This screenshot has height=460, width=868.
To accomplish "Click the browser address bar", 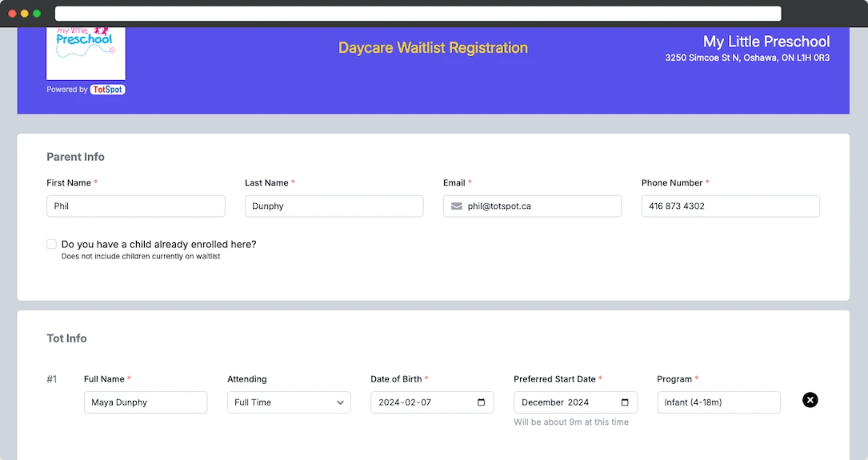I will tap(418, 14).
